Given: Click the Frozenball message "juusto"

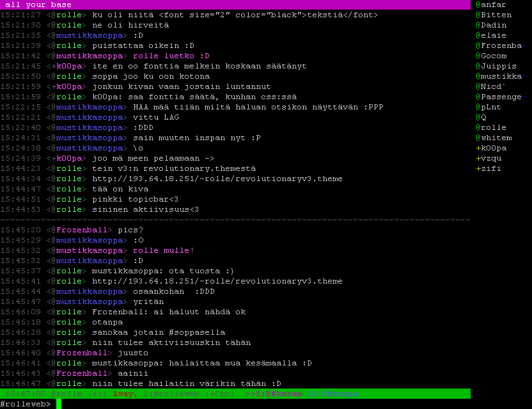Looking at the screenshot, I should (x=133, y=353).
